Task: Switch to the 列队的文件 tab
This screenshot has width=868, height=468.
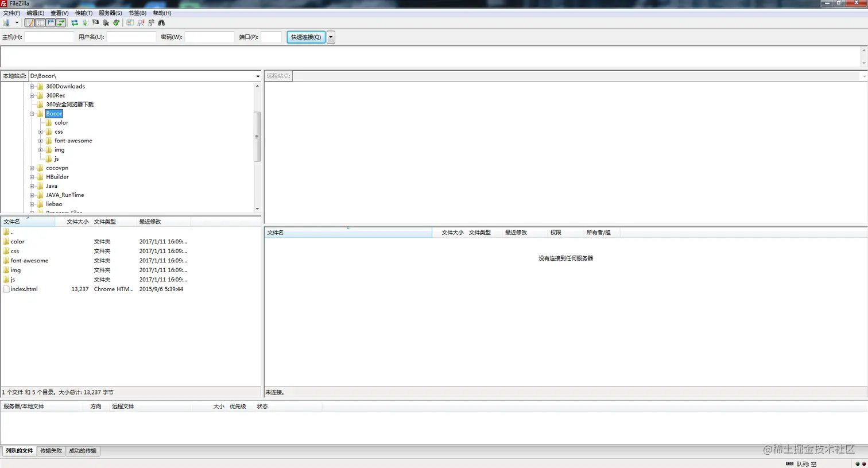Action: (x=19, y=451)
